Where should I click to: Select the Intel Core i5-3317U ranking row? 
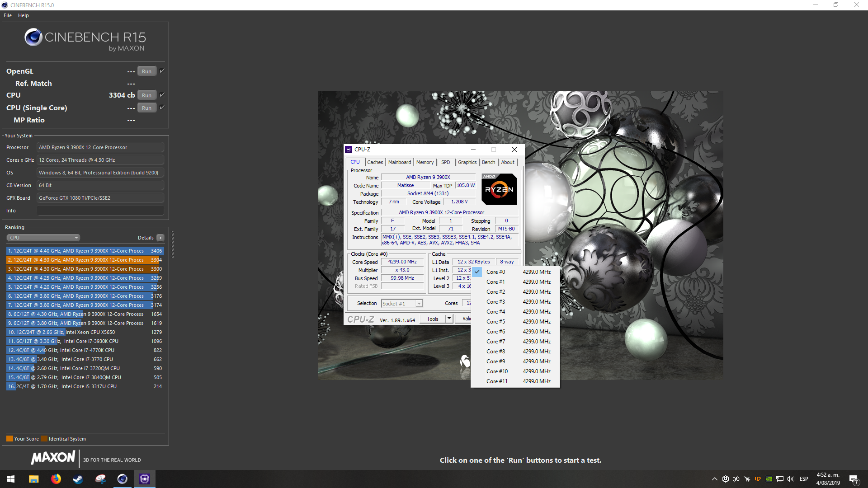(85, 386)
